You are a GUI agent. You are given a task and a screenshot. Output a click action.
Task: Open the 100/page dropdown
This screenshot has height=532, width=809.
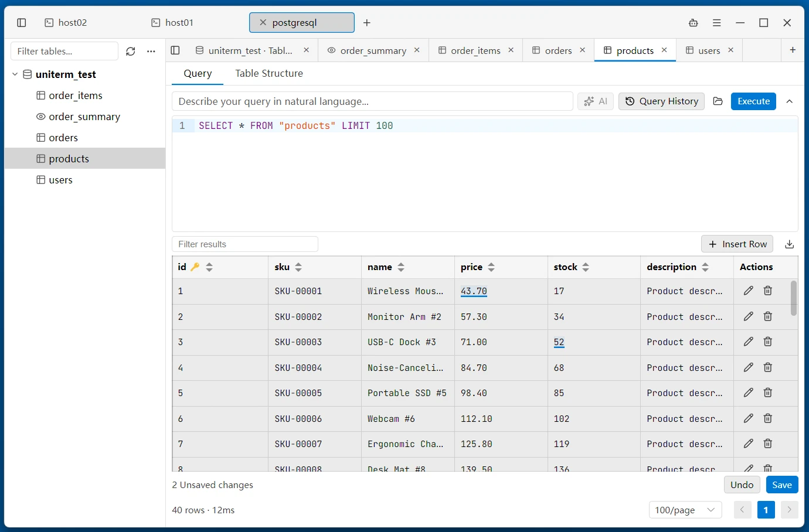point(685,510)
